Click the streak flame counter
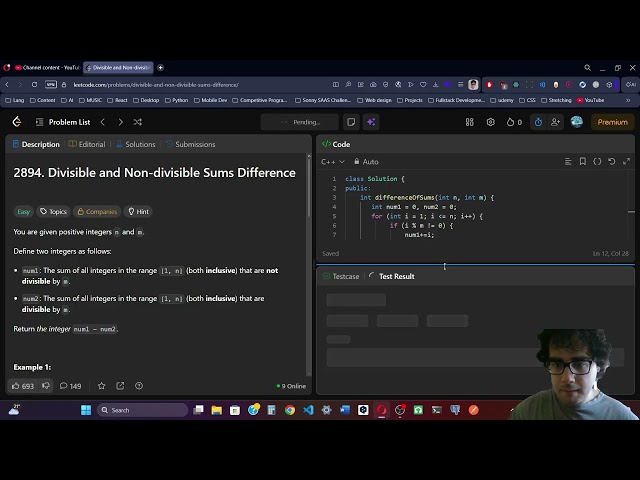 coord(514,122)
